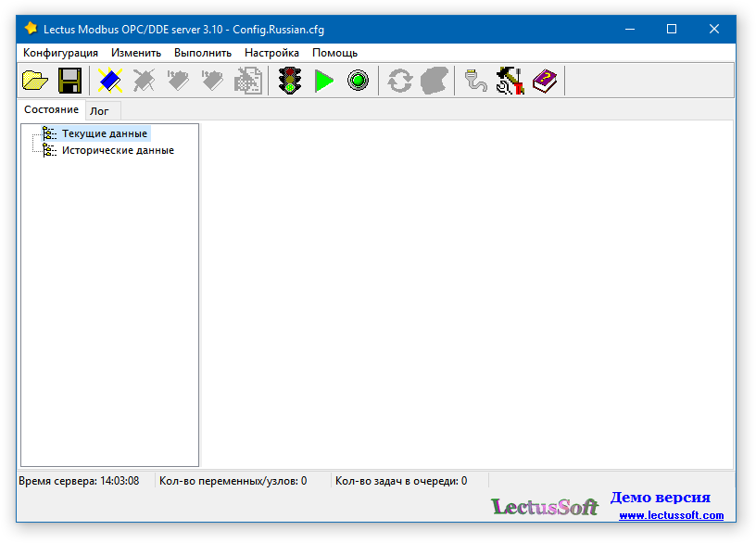The image size is (756, 543).
Task: Open the Настройка menu
Action: pyautogui.click(x=271, y=53)
